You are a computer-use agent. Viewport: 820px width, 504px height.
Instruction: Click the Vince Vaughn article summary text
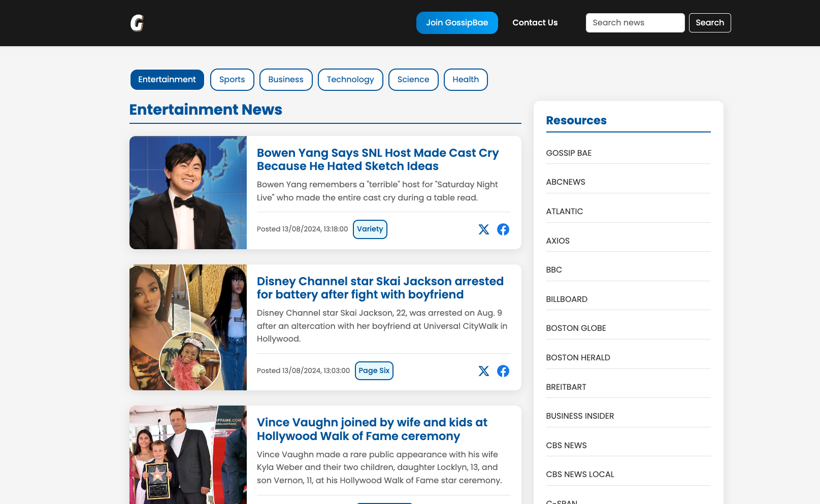[x=379, y=467]
